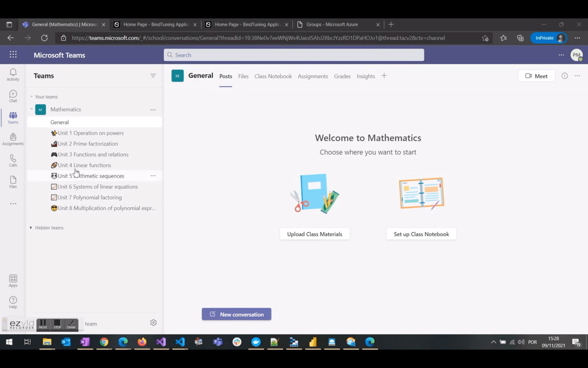This screenshot has width=588, height=368.
Task: Open File Explorer from taskbar
Action: [x=47, y=342]
